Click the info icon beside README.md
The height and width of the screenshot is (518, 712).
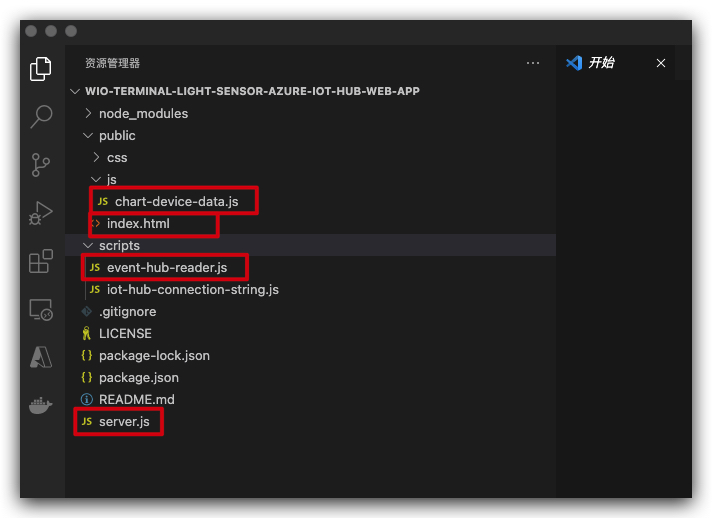tap(86, 400)
